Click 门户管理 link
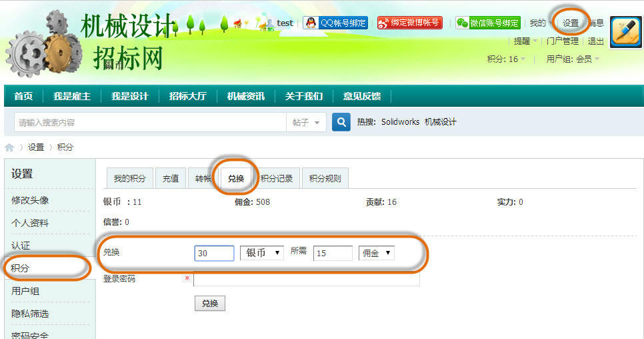Image resolution: width=644 pixels, height=339 pixels. (562, 41)
